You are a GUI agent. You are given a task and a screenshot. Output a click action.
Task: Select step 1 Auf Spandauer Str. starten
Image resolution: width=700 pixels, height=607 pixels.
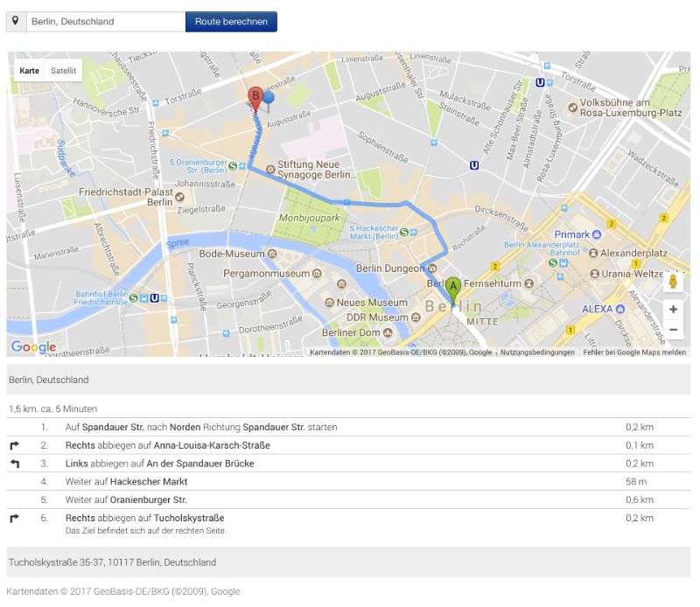coord(348,427)
